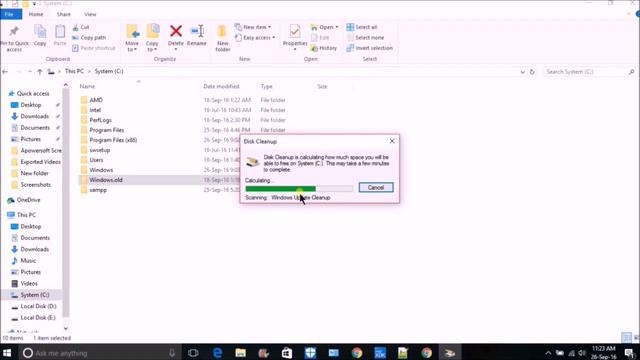Screen dimensions: 640x360
Task: Click Pin to Quick access icon
Action: coord(14,32)
